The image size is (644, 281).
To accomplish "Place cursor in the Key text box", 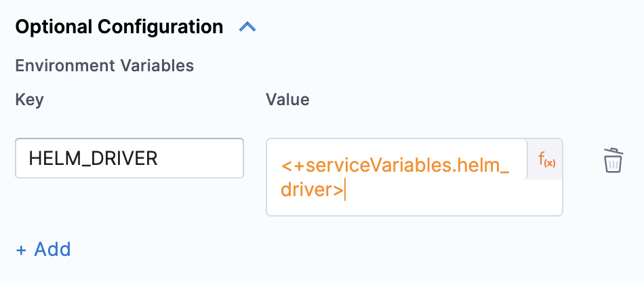I will click(x=129, y=159).
